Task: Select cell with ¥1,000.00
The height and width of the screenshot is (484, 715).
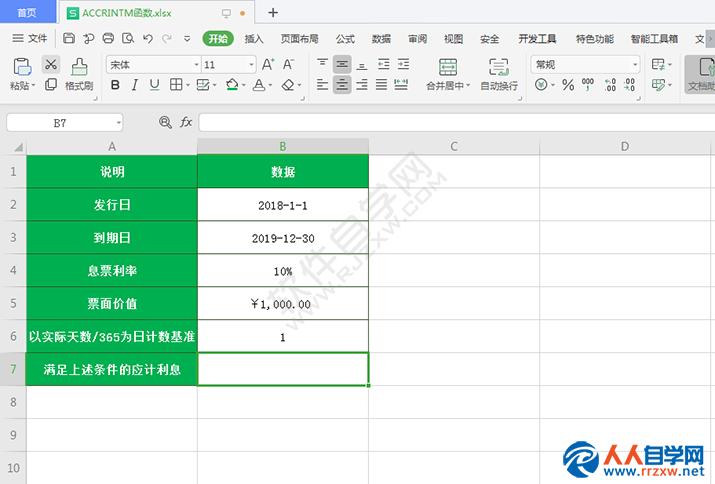Action: 283,303
